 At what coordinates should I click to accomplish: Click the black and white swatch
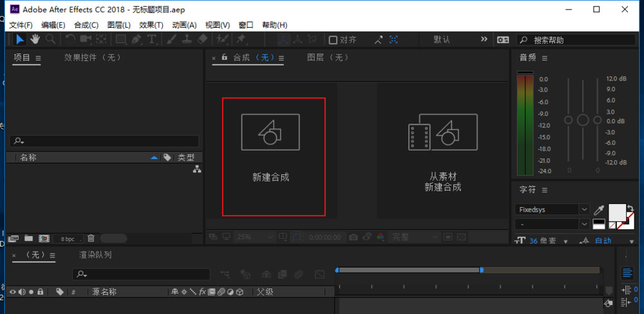click(599, 224)
